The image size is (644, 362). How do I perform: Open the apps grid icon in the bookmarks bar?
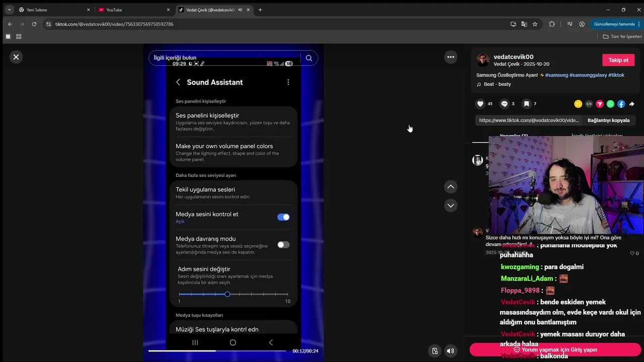pos(19,37)
